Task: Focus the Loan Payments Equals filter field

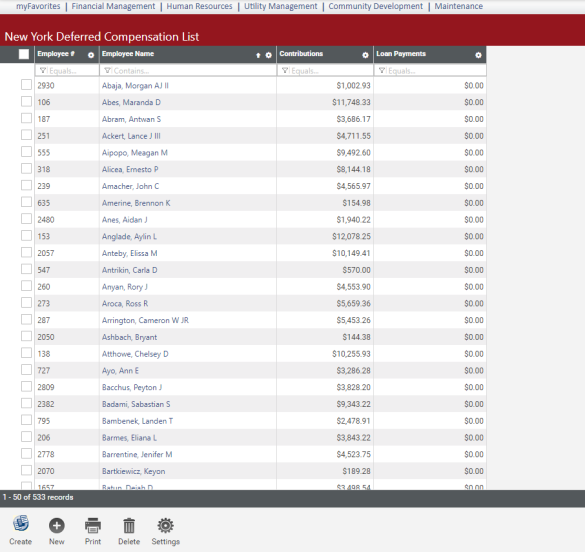Action: tap(430, 70)
